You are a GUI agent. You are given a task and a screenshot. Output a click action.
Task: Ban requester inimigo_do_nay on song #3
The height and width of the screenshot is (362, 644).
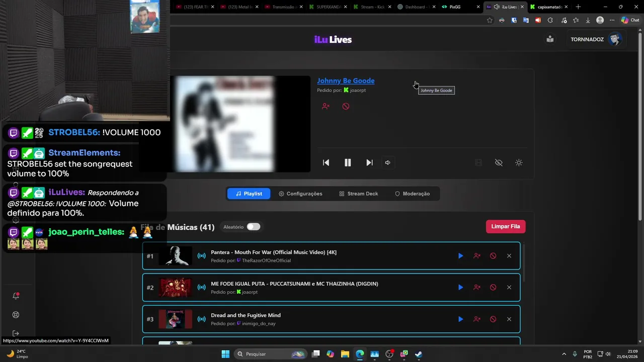(477, 319)
